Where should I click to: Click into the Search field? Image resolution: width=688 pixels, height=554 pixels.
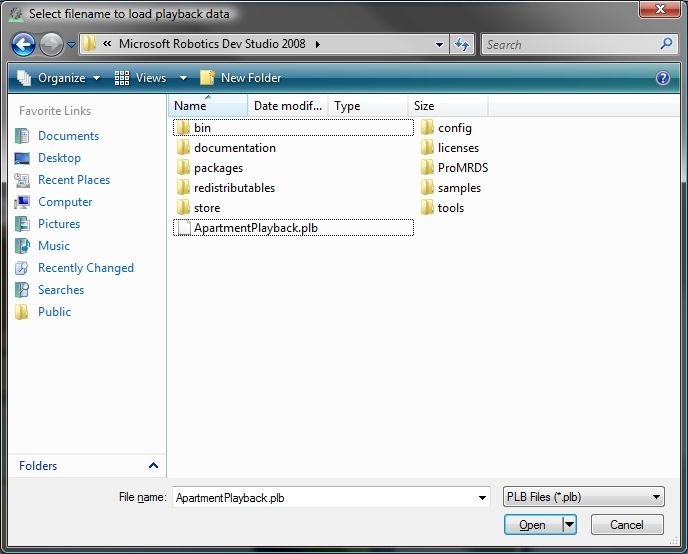(x=572, y=44)
